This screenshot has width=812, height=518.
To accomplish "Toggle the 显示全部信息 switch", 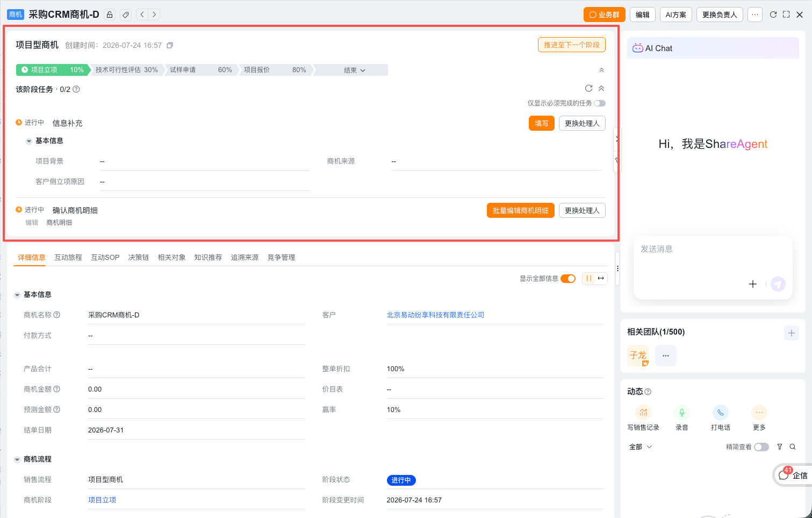I will 568,279.
